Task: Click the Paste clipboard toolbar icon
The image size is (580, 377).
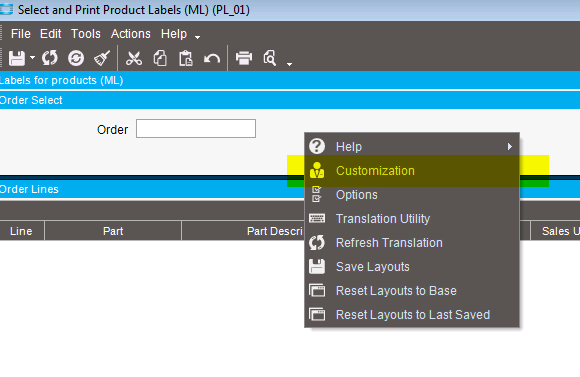Action: [186, 58]
